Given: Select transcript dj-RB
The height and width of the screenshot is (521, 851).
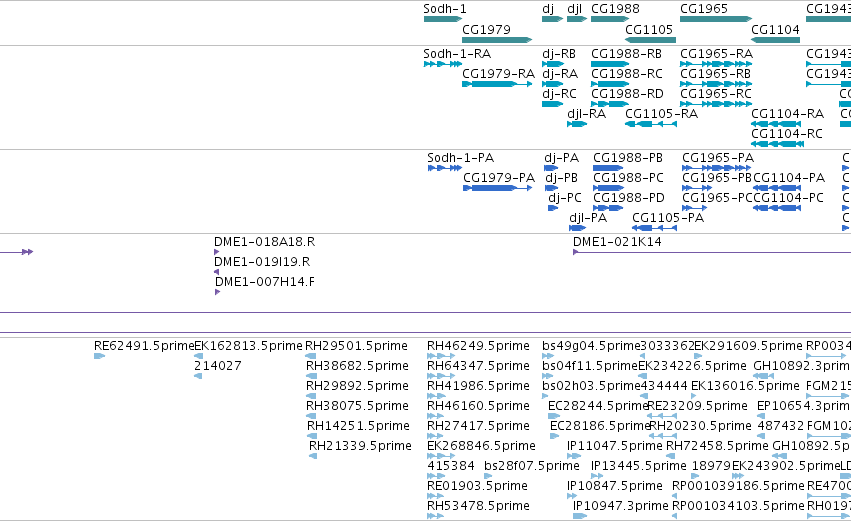Looking at the screenshot, I should point(553,64).
